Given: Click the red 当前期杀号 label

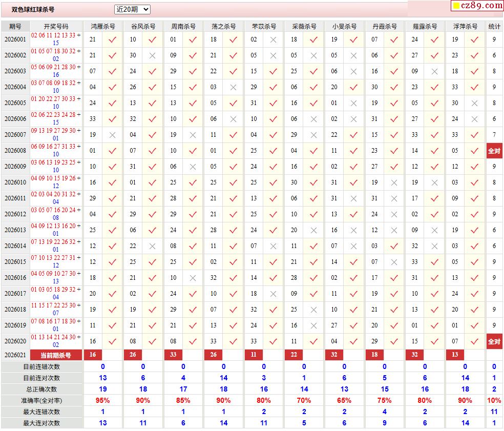Looking at the screenshot, I should click(x=56, y=355).
